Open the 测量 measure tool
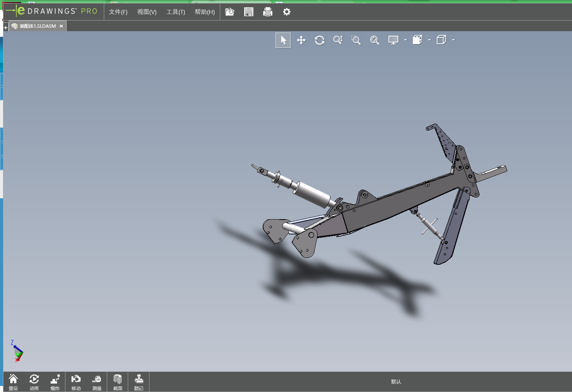This screenshot has width=572, height=392. [97, 382]
